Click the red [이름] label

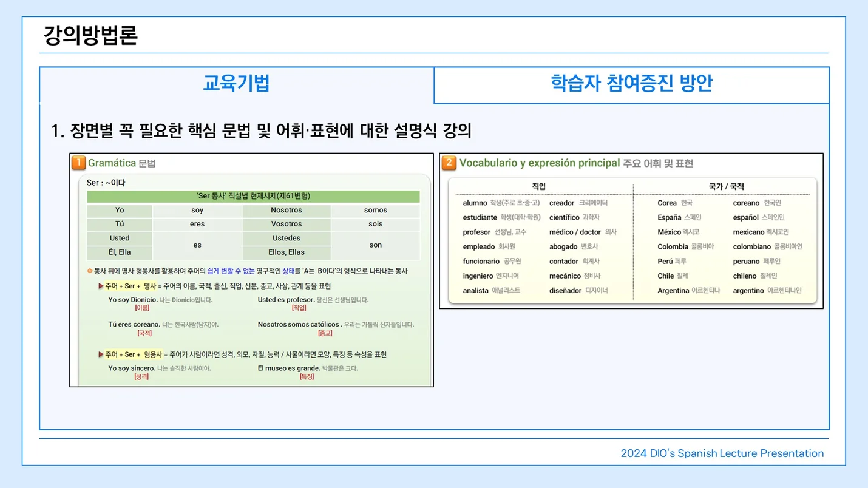pyautogui.click(x=142, y=308)
